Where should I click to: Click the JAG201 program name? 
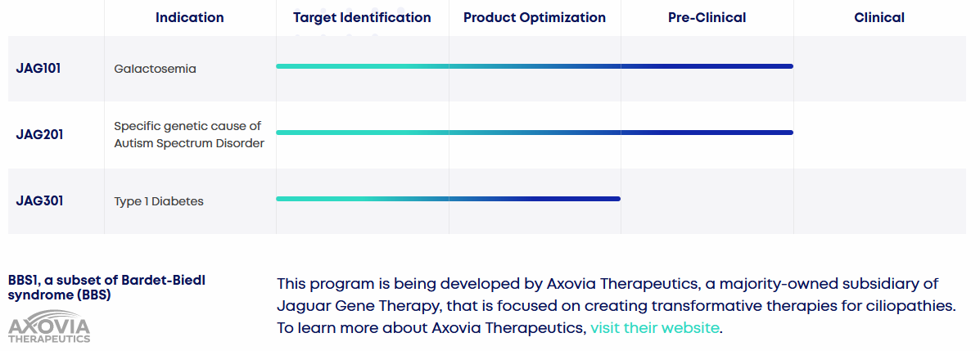click(x=39, y=135)
